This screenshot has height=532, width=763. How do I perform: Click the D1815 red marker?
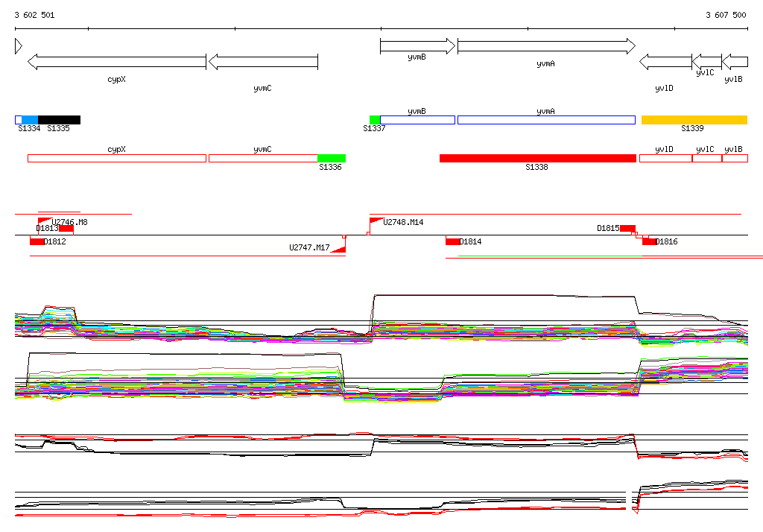coord(627,228)
